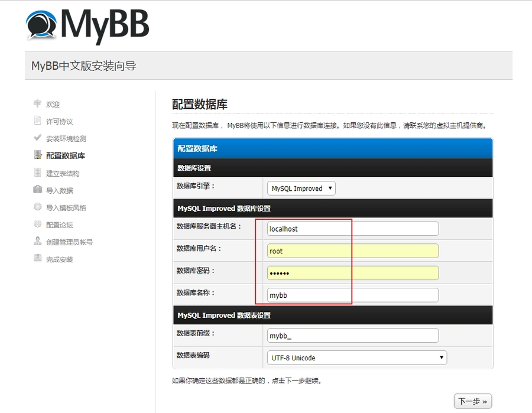532x413 pixels.
Task: Click the 完成安装 step icon
Action: point(37,259)
